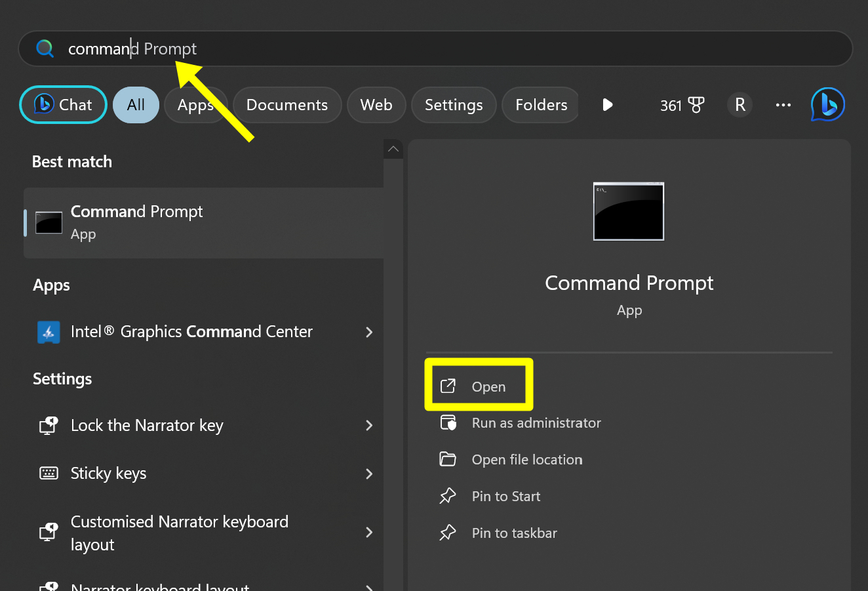Click Open for Command Prompt

tap(479, 385)
